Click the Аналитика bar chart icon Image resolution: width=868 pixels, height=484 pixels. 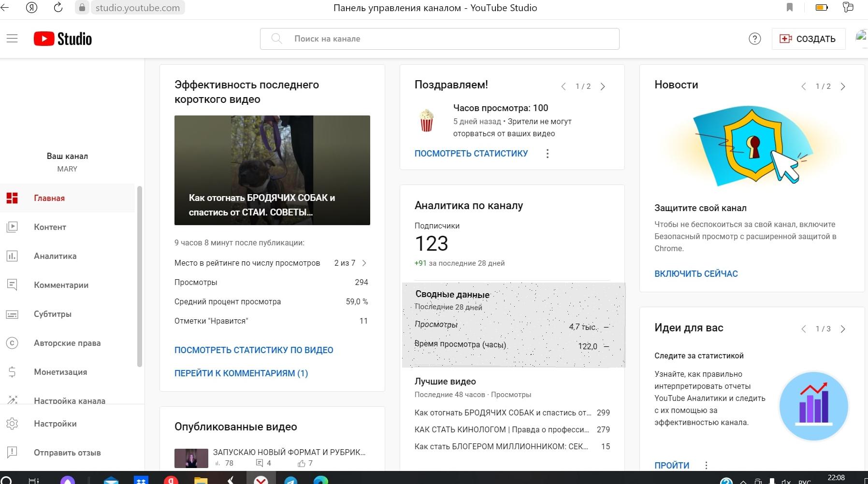point(12,256)
